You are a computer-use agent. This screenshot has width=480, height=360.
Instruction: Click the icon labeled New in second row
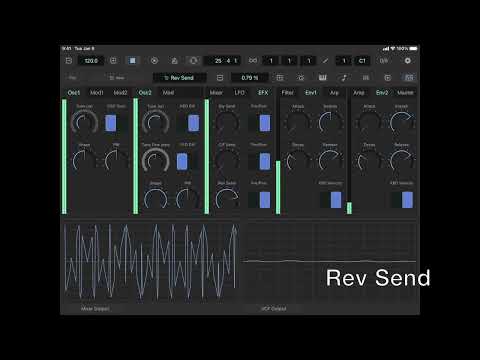point(117,78)
